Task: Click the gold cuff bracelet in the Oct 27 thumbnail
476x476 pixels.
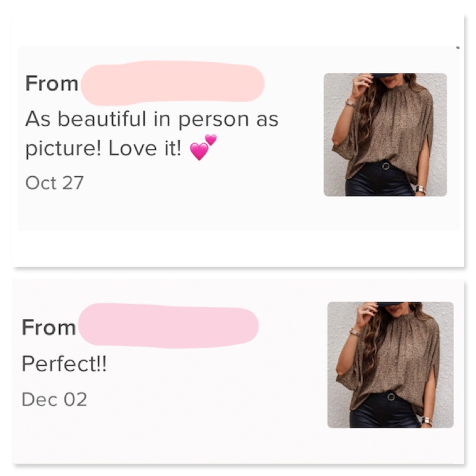Action: pyautogui.click(x=421, y=189)
